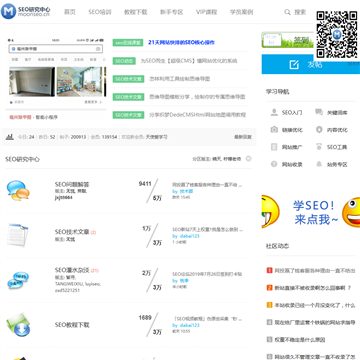This screenshot has height=360, width=360.
Task: Click the 链接优化 camera icon
Action: tap(274, 130)
